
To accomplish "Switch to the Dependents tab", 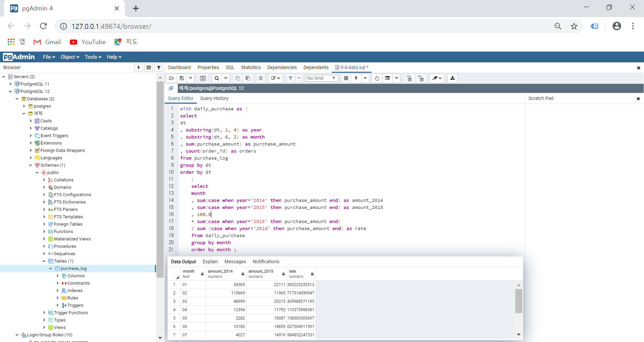I will pyautogui.click(x=316, y=67).
